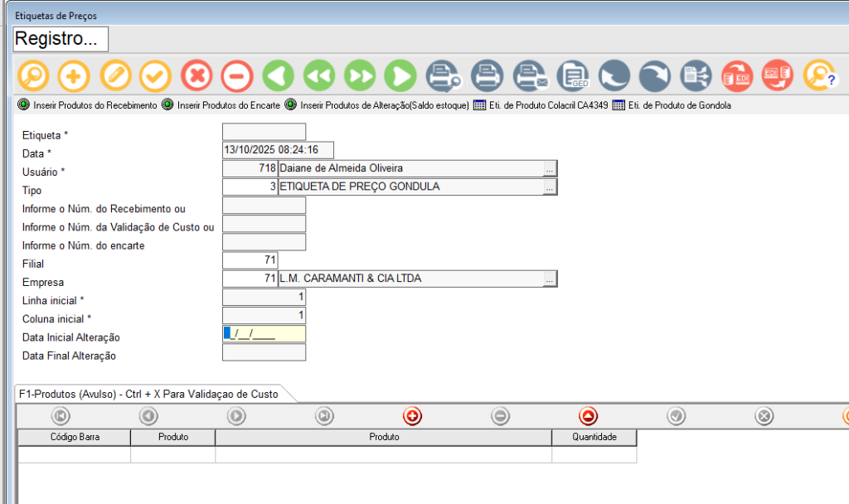849x504 pixels.
Task: Open the Usuário lookup ellipsis button
Action: pos(549,169)
